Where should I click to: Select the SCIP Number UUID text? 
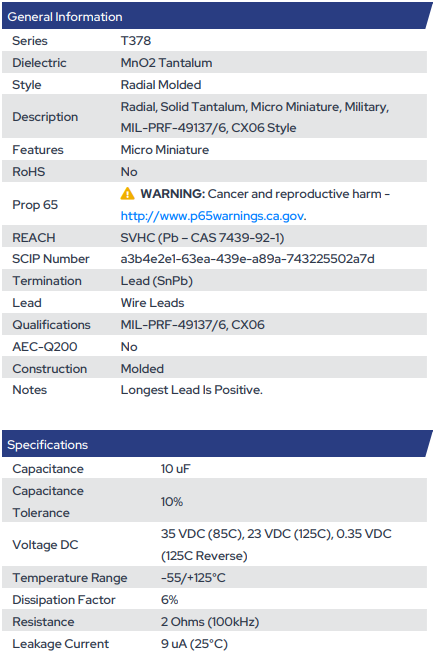click(248, 259)
